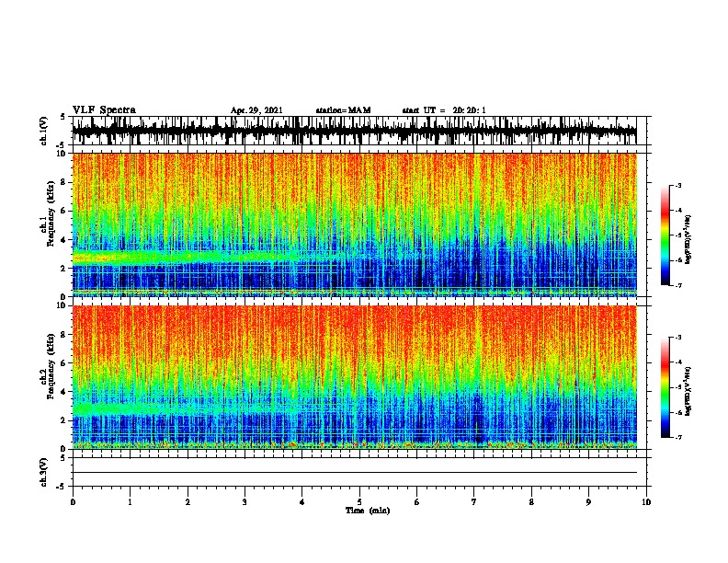Image resolution: width=728 pixels, height=563 pixels.
Task: Click time tick label "7" on x-axis
Action: coord(474,502)
